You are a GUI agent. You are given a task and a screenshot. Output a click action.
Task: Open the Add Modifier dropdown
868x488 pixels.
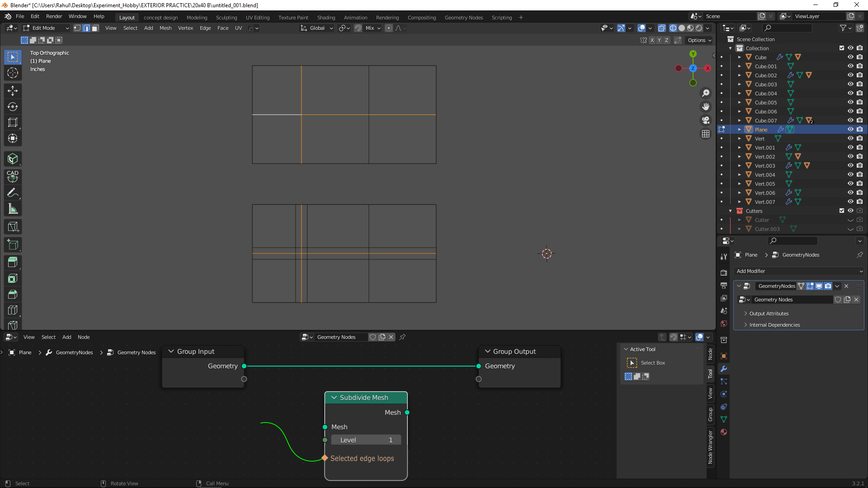pyautogui.click(x=799, y=271)
